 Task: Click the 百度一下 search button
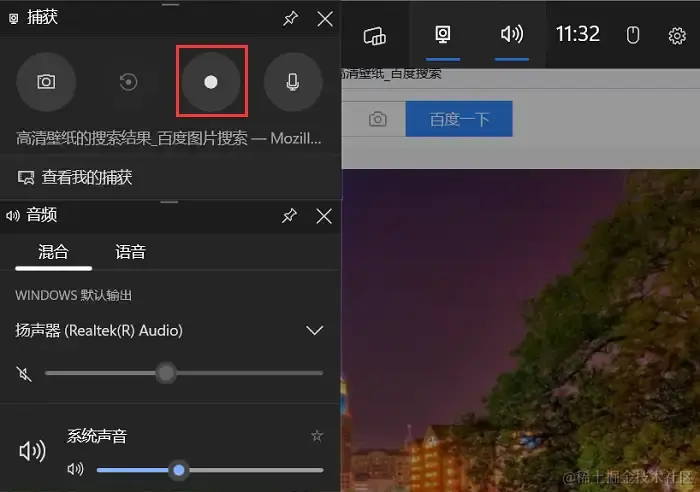point(459,119)
